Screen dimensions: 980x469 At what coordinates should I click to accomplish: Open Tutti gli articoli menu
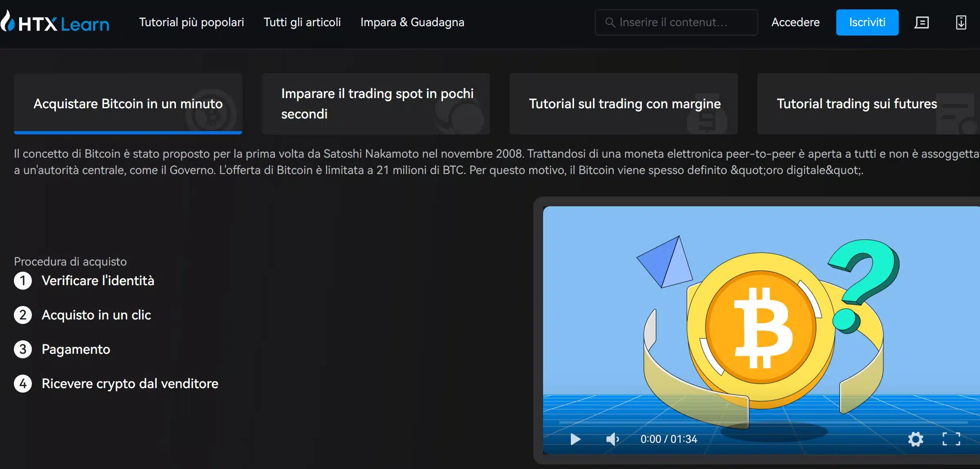pos(302,22)
